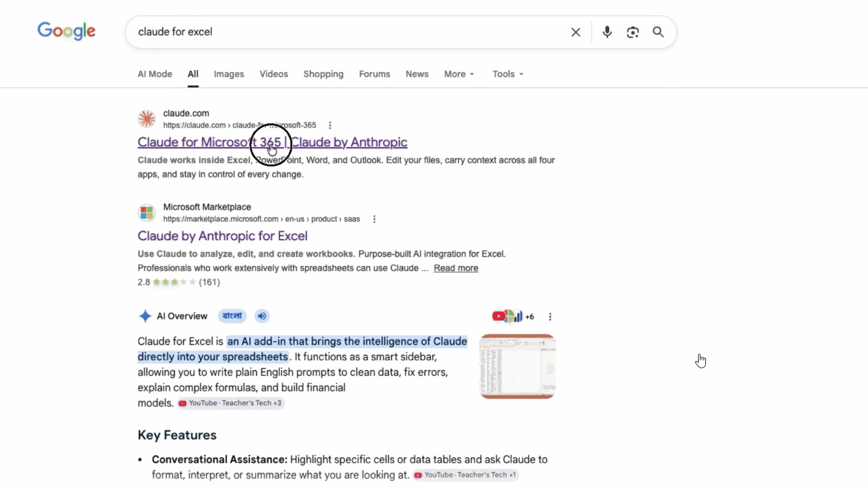
Task: Open the YouTube Teacher's Tech +3 source chip
Action: click(x=231, y=403)
